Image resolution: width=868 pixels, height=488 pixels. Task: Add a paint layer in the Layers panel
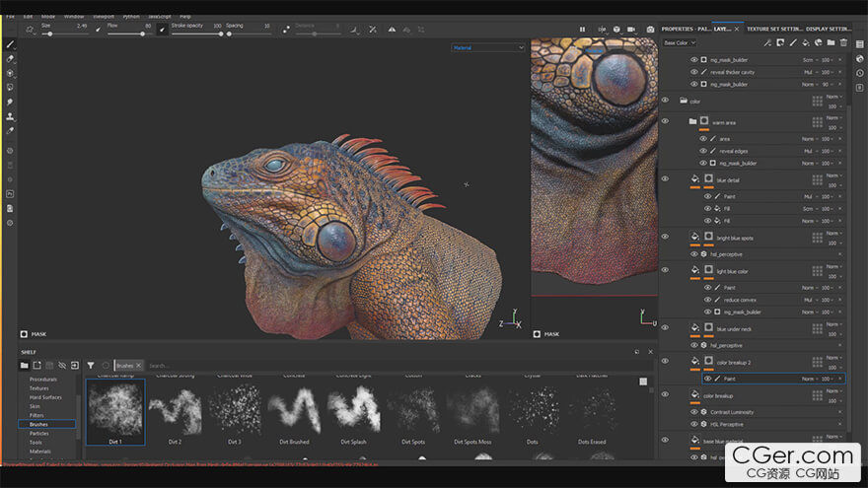793,42
